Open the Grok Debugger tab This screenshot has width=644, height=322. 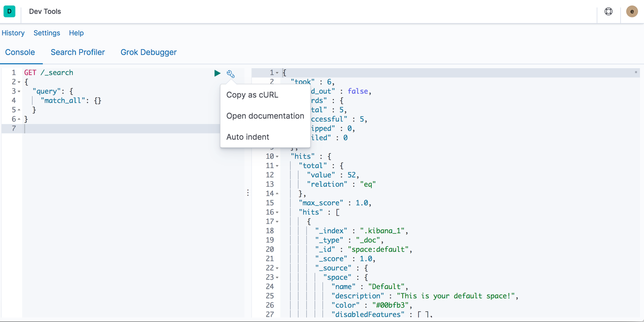coord(148,52)
